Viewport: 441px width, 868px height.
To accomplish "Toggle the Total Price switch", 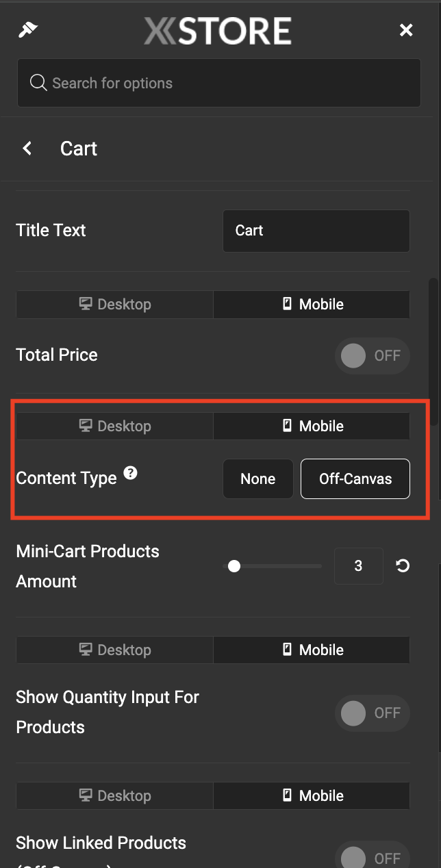I will (x=373, y=355).
